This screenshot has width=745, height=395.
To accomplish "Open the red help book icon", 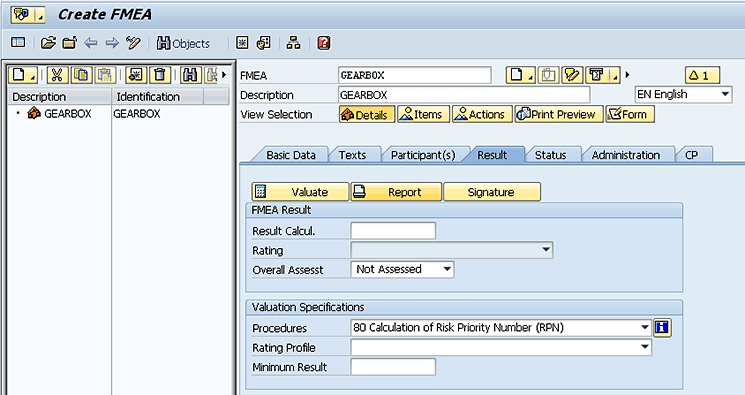I will [x=324, y=43].
